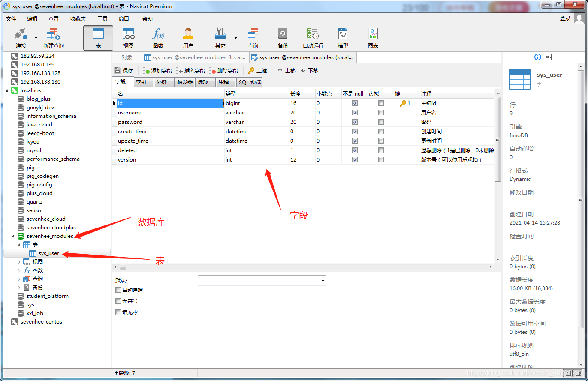Click the 新建查询 new query icon
Viewport: 588px width, 381px height.
pos(53,37)
